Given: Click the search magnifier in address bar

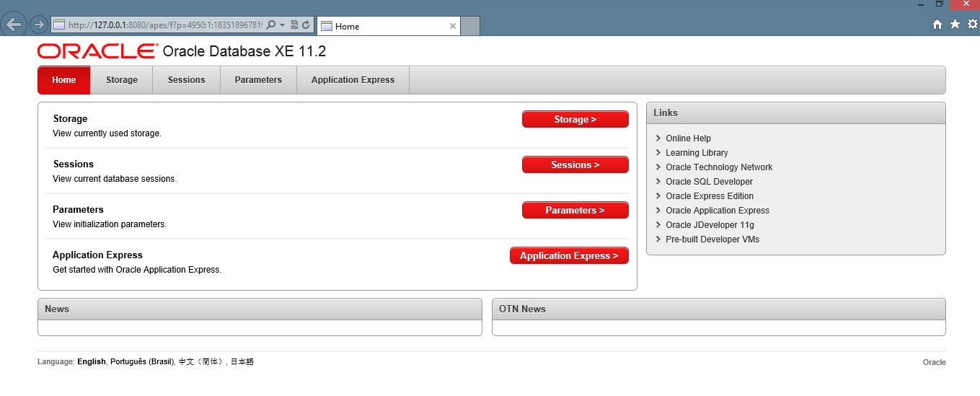Looking at the screenshot, I should 271,25.
